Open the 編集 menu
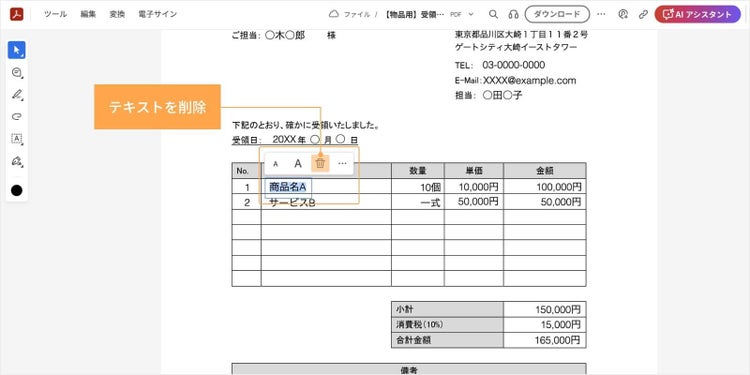The image size is (750, 375). (x=88, y=14)
